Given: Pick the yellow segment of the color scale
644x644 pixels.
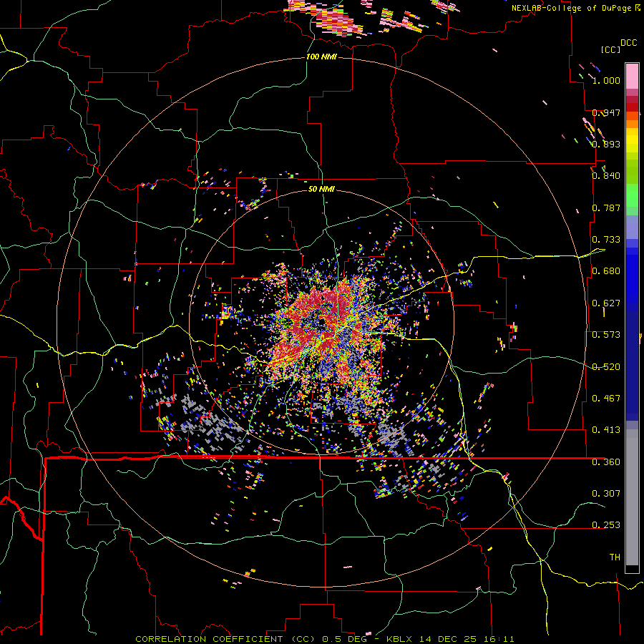Looking at the screenshot, I should coord(632,140).
